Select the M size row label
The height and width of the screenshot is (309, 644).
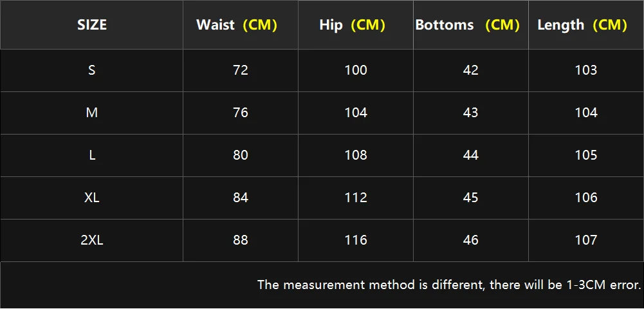coord(92,113)
